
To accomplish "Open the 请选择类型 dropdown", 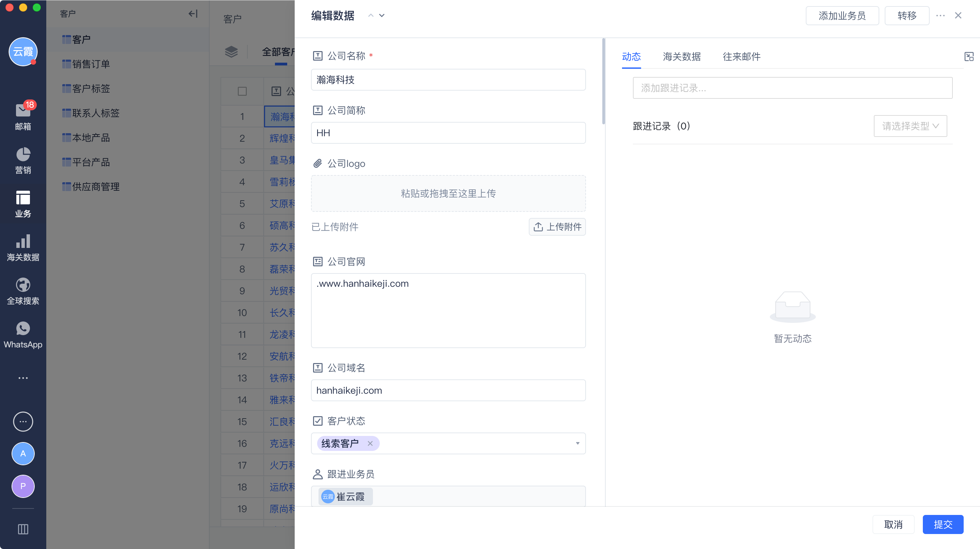I will [x=910, y=126].
